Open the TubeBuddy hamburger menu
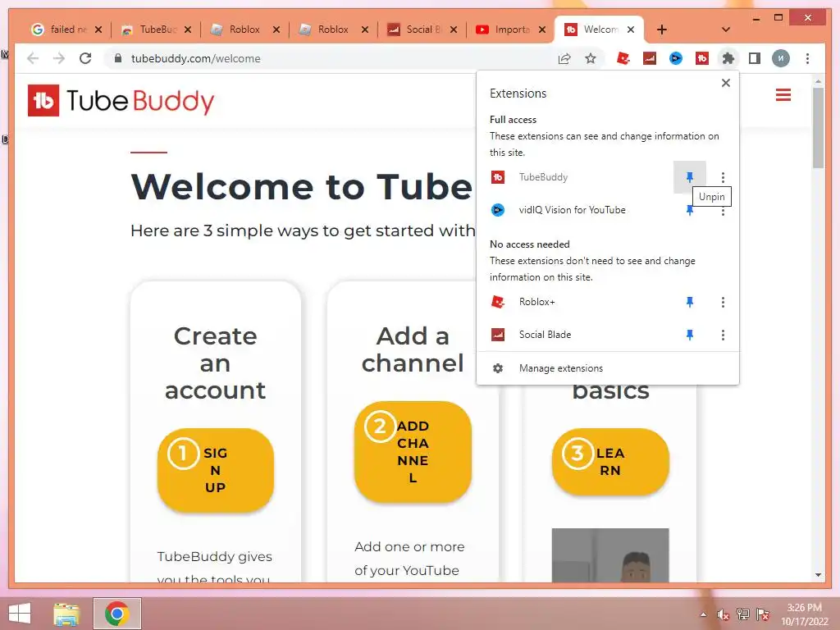Screen dimensions: 840x630 tap(783, 95)
